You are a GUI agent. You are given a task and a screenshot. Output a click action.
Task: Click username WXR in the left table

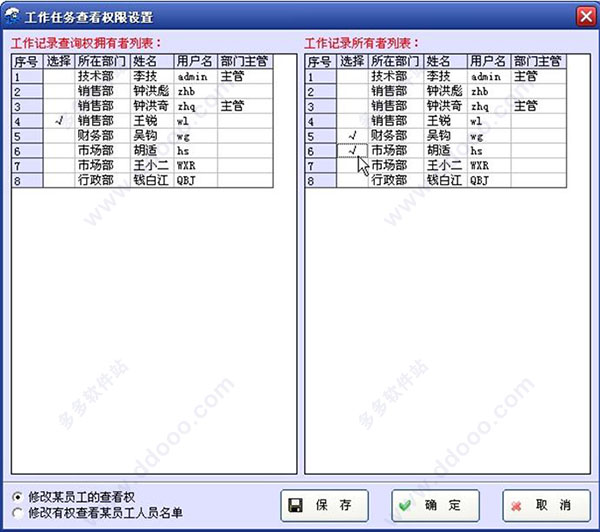click(196, 166)
